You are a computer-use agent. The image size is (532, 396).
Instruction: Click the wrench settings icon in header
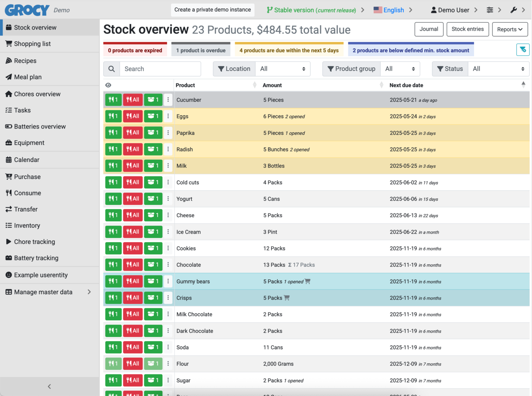[x=513, y=10]
